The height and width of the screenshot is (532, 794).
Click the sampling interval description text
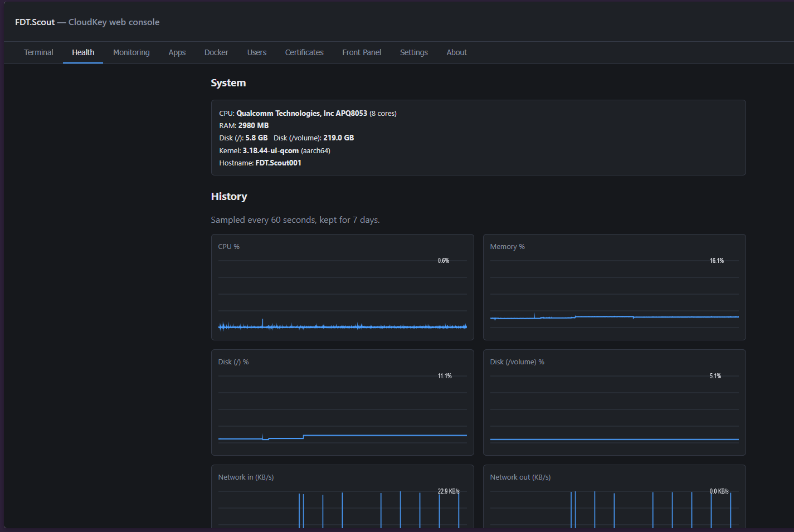295,220
